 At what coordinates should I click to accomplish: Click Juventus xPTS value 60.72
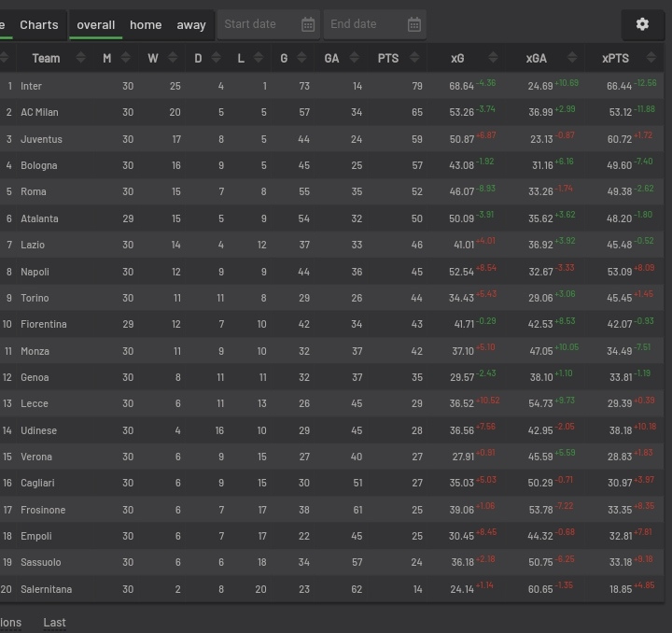pyautogui.click(x=620, y=139)
